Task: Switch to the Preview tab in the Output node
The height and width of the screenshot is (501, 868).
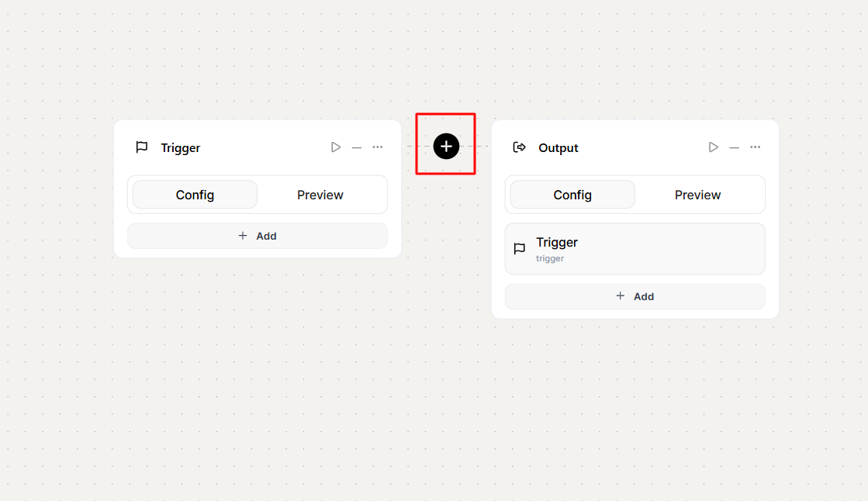Action: [698, 195]
